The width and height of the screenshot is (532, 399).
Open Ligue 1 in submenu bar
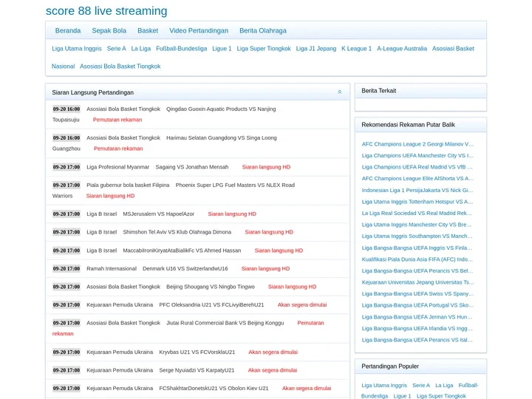222,49
